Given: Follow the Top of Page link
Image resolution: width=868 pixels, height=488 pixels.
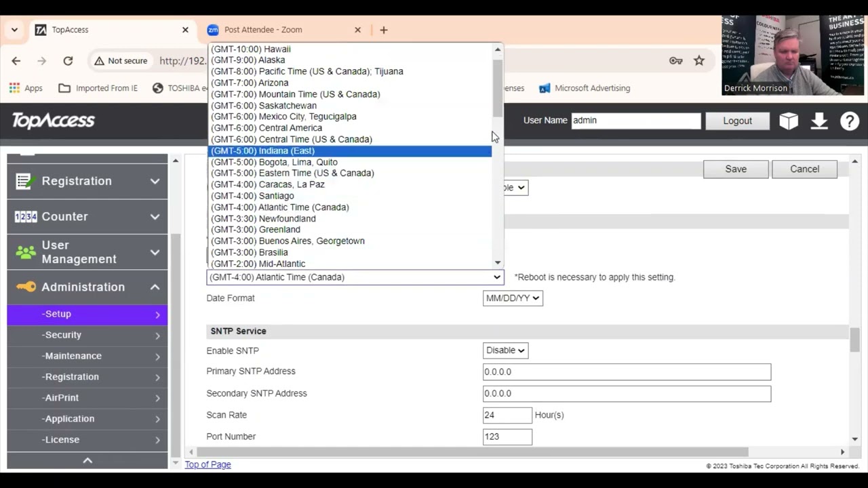Looking at the screenshot, I should 208,464.
